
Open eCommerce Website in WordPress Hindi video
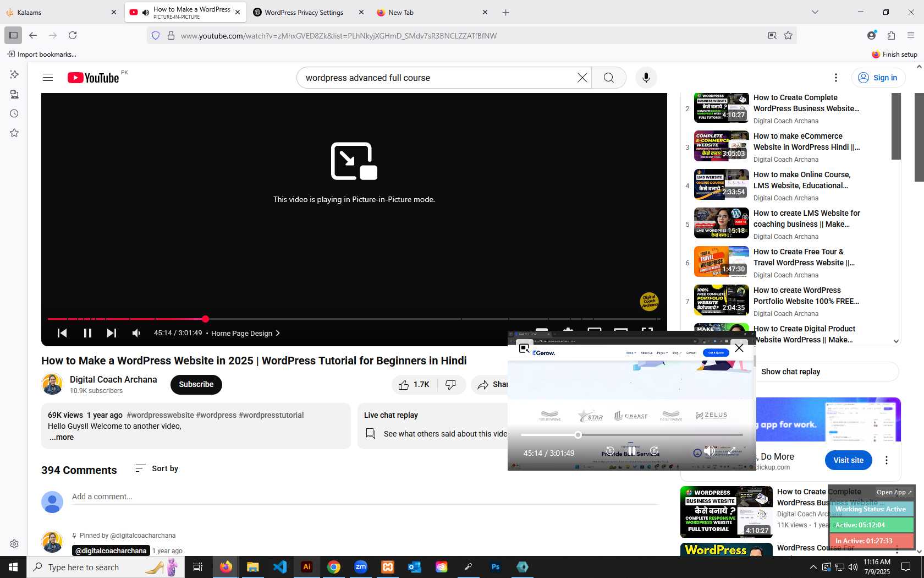[x=806, y=141]
